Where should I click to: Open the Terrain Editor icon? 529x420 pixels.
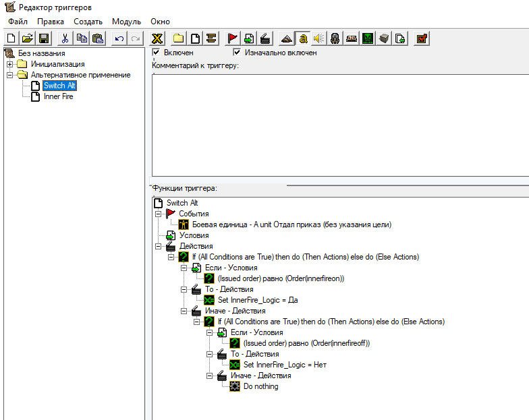click(286, 38)
